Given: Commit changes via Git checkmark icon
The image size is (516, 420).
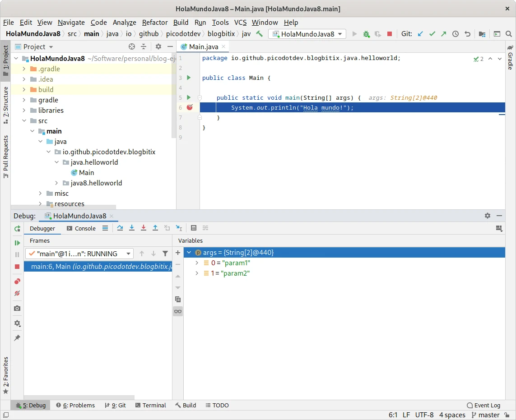Looking at the screenshot, I should click(x=432, y=34).
